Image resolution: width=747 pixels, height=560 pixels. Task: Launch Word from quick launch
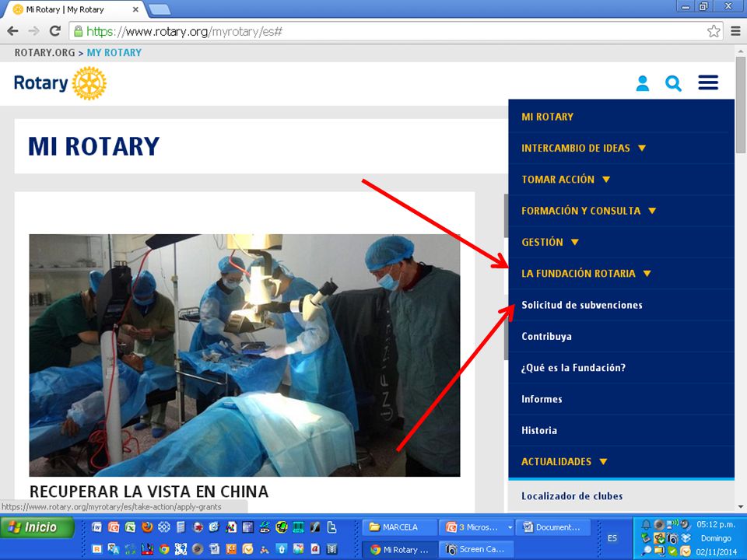coord(96,527)
